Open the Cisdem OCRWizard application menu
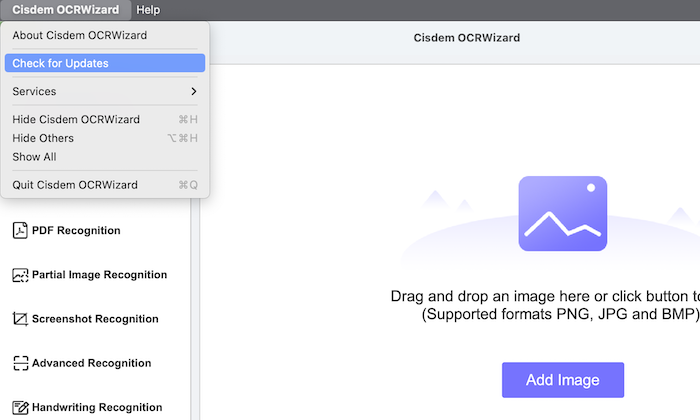Viewport: 700px width, 420px height. (65, 10)
